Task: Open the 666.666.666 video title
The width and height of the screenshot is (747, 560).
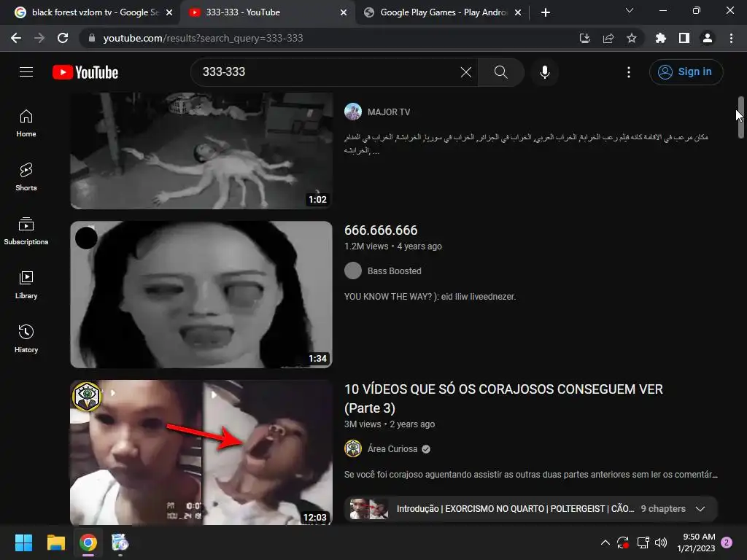Action: pyautogui.click(x=381, y=230)
